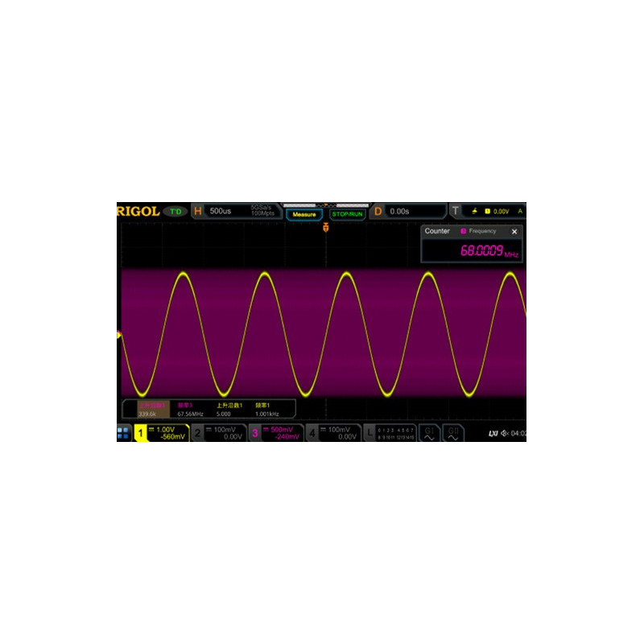Screen dimensions: 644x644
Task: Open the trigger level 0.00V dropdown
Action: 503,210
